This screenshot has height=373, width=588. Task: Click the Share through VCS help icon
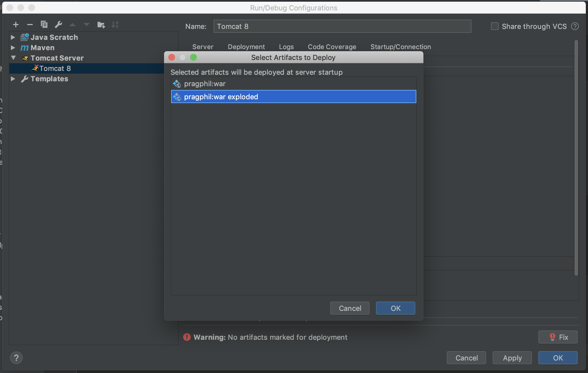click(575, 26)
